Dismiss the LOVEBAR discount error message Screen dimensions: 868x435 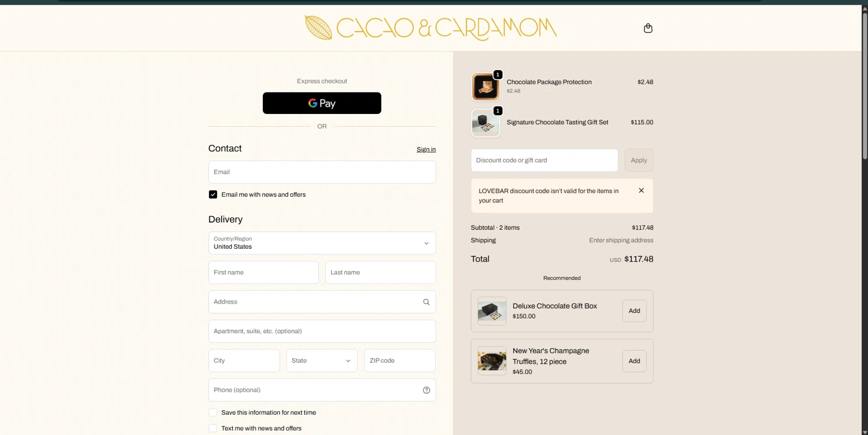click(x=641, y=190)
